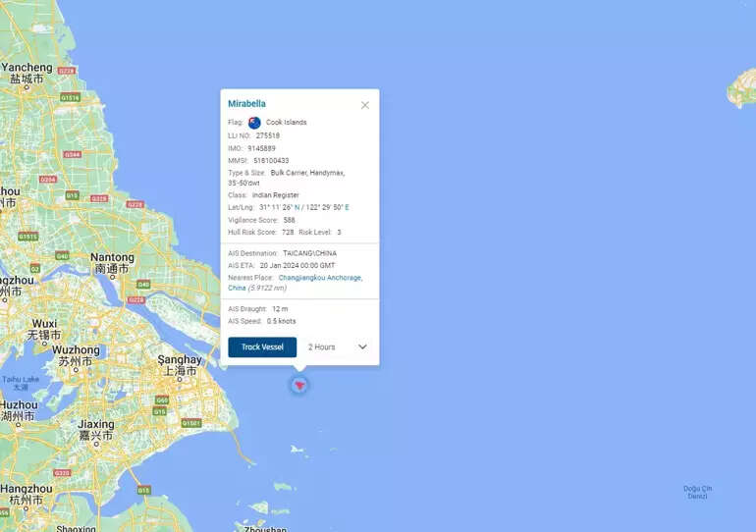Click the G344 road shield icon
This screenshot has height=532, width=756.
click(72, 154)
